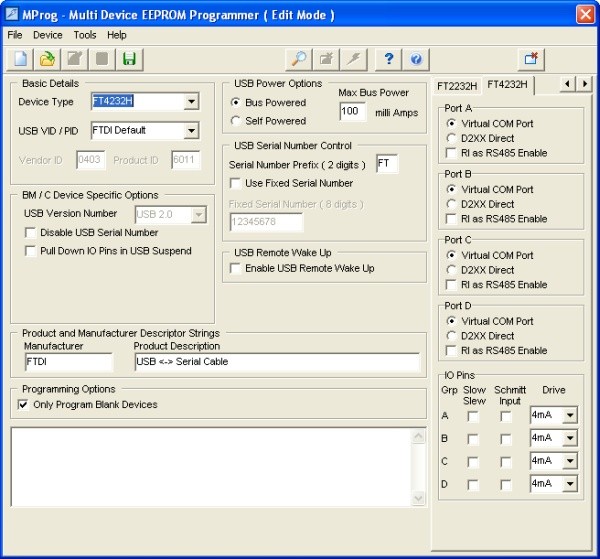Open group C Drive current dropdown
600x559 pixels.
(x=570, y=461)
